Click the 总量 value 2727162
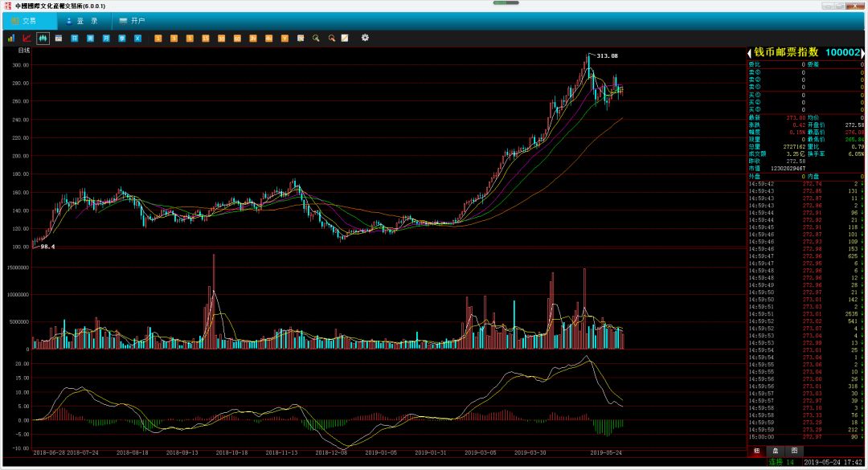Viewport: 868px width, 470px height. coord(794,147)
